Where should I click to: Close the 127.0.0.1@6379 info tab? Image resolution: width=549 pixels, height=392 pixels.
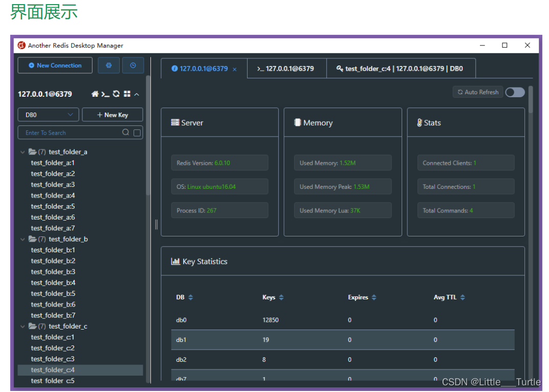pyautogui.click(x=234, y=70)
